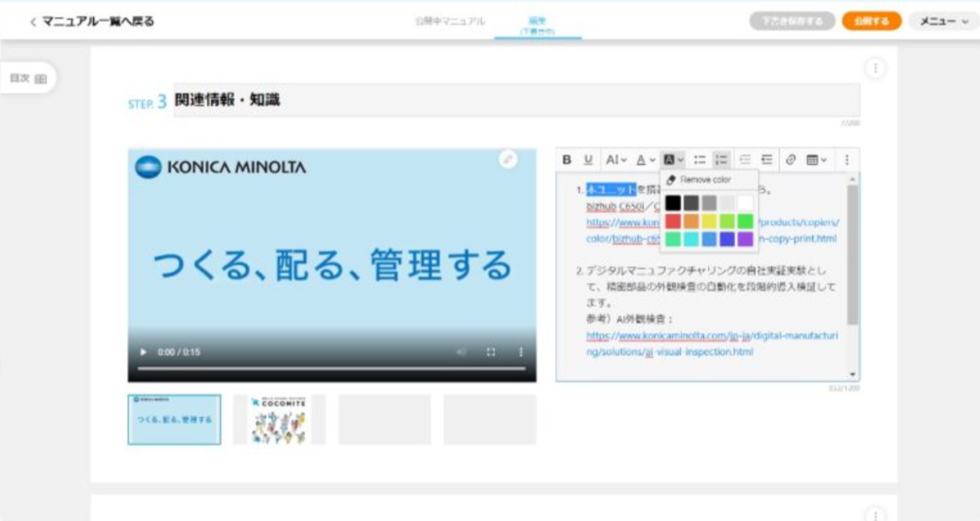
Task: Click the video edit pencil icon
Action: pyautogui.click(x=508, y=159)
